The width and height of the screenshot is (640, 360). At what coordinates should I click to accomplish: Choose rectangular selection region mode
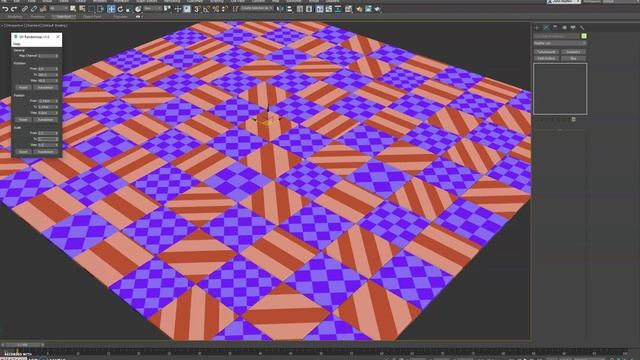pos(91,9)
